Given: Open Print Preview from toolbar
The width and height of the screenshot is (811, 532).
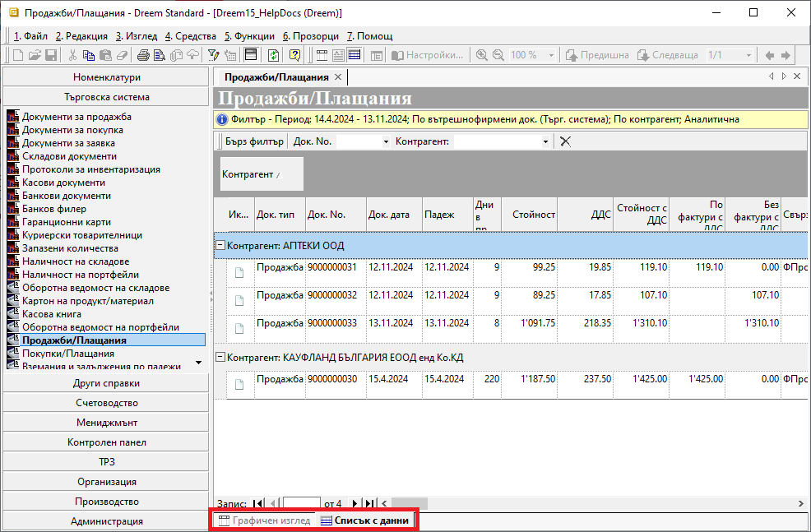Looking at the screenshot, I should (160, 55).
